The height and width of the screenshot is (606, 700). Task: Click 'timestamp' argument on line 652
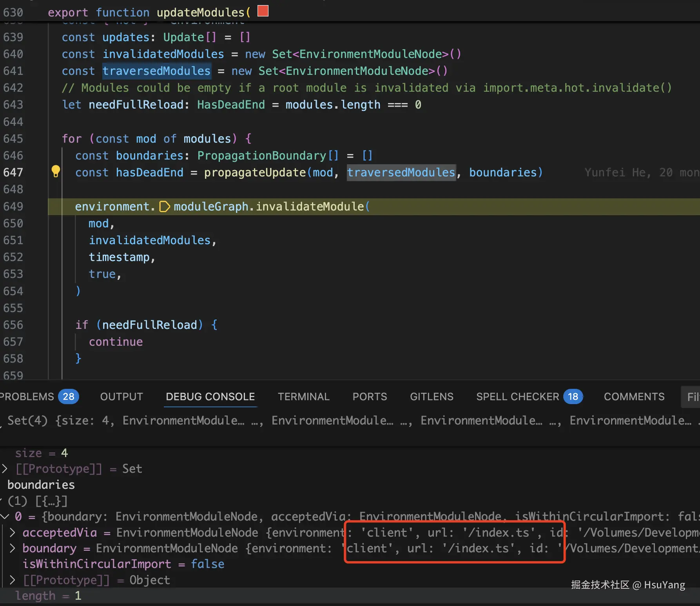[119, 257]
